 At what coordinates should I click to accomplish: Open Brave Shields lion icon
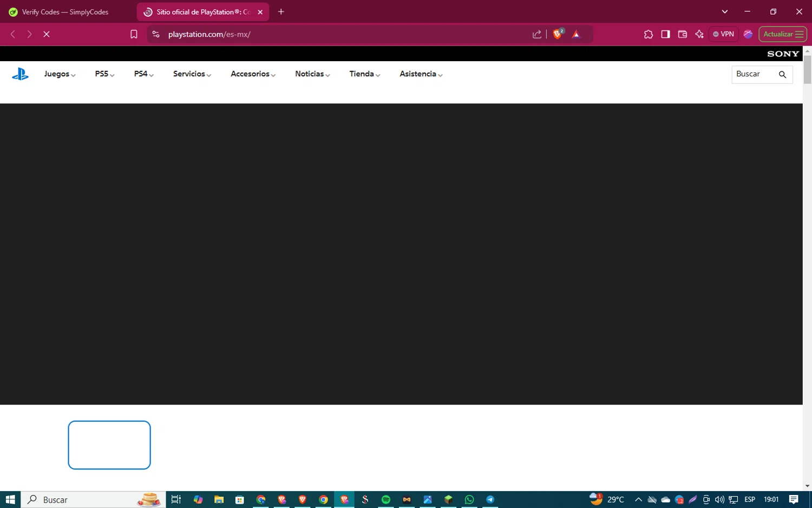558,34
